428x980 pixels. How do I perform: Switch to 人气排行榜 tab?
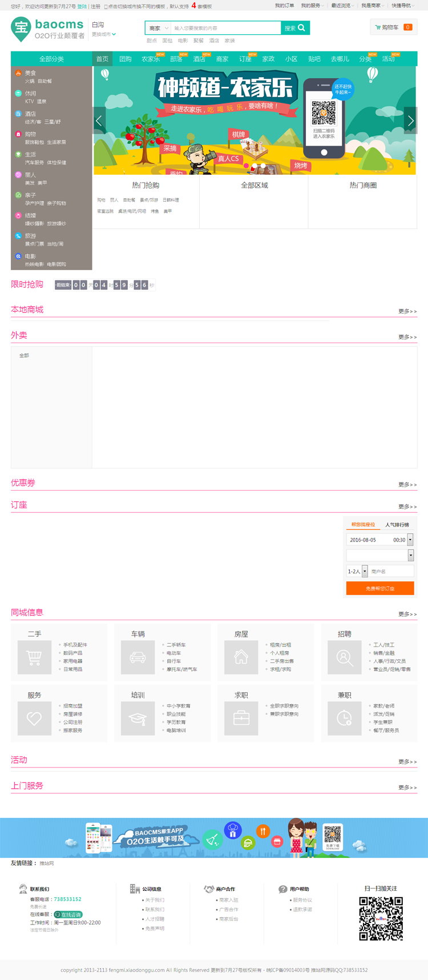397,525
